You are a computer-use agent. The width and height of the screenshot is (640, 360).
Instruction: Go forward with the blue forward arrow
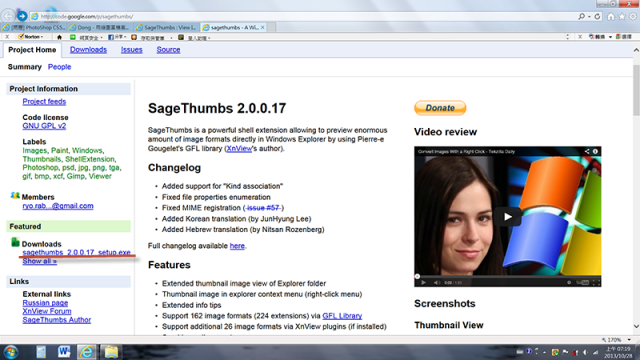pyautogui.click(x=22, y=16)
